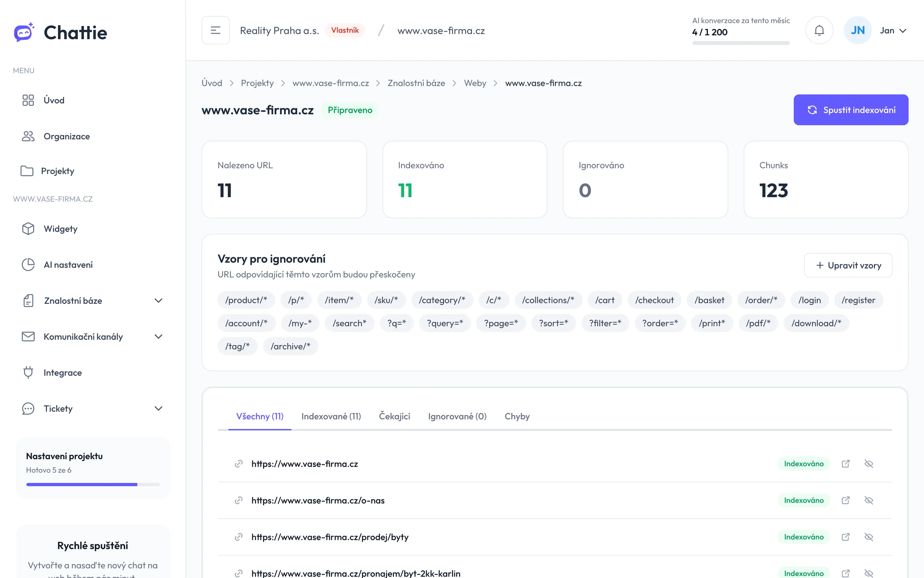
Task: Click the /archive/* ignore pattern chip
Action: coord(291,346)
